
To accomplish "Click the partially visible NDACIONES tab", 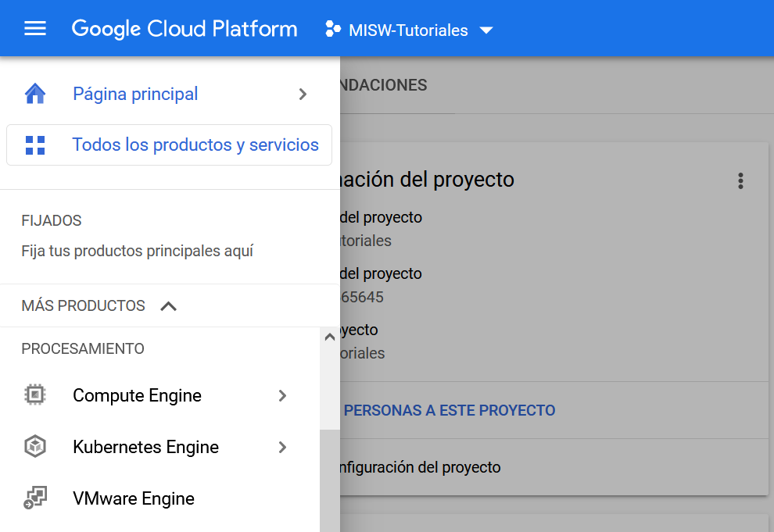I will click(383, 85).
